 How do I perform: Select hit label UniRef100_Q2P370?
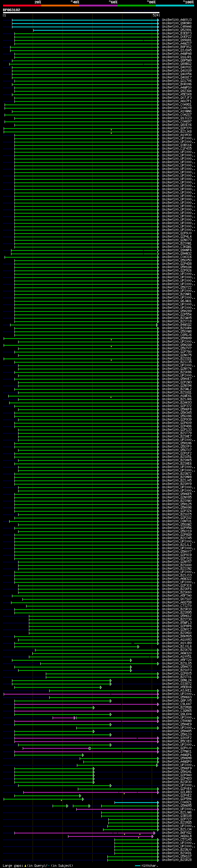pos(177,128)
